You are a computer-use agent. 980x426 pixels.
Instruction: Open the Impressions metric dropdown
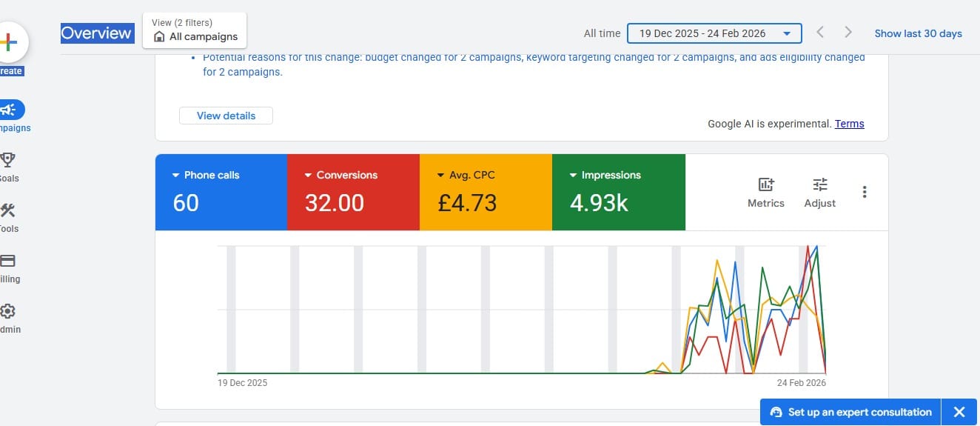(x=605, y=175)
